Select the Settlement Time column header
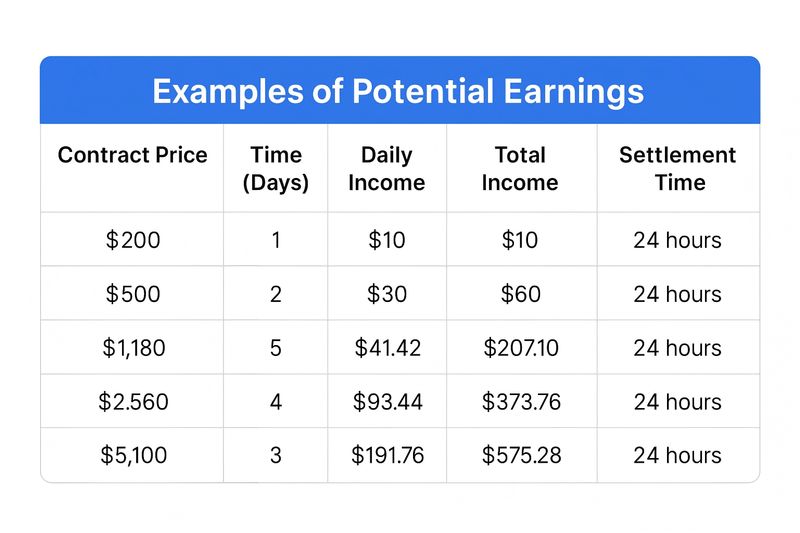This screenshot has width=800, height=533. [x=677, y=168]
